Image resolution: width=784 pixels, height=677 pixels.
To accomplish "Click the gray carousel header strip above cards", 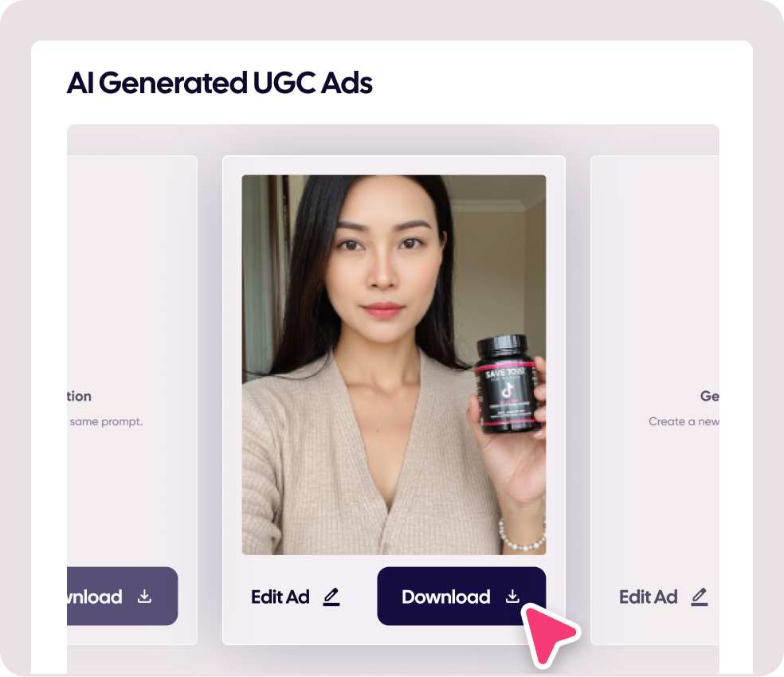I will click(393, 139).
